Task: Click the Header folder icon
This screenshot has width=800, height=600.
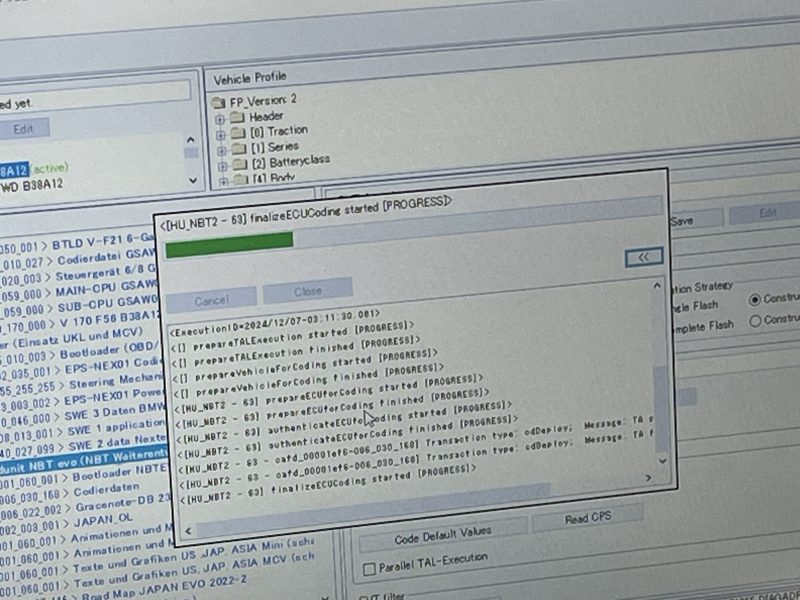Action: click(x=237, y=116)
